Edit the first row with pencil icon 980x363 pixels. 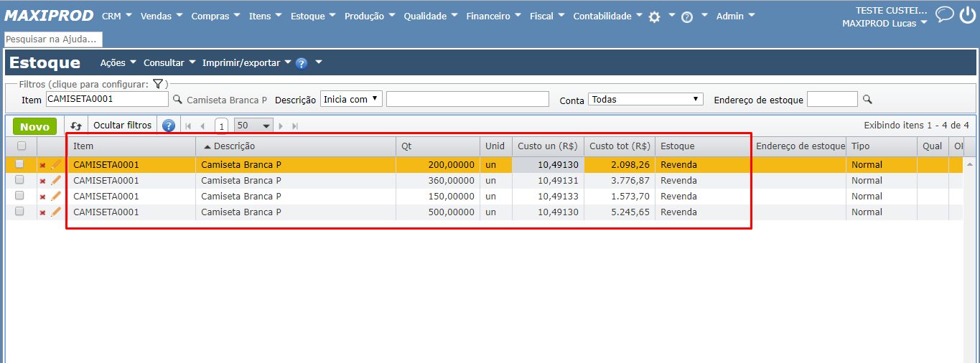pos(55,165)
